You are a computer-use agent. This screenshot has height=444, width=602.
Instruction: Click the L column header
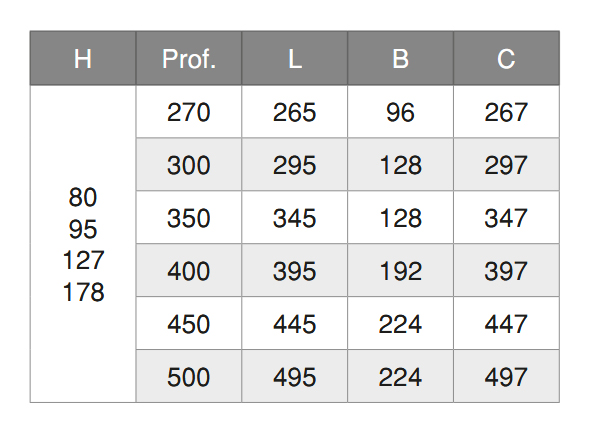295,59
